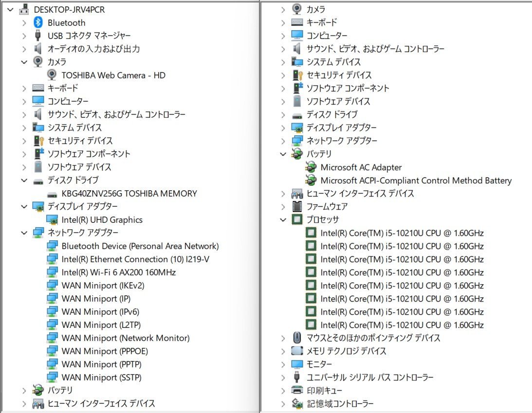Select ソフトウェア デバイス label in left pane
532x413 pixels.
point(79,167)
